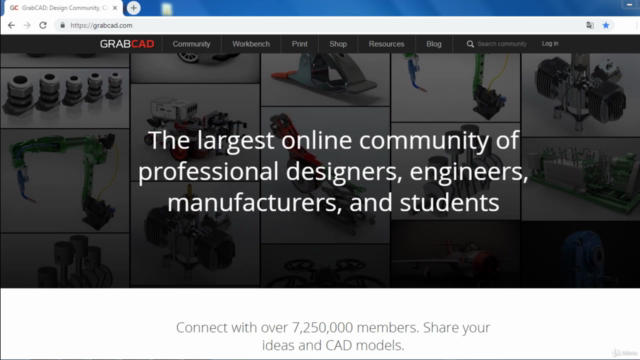This screenshot has height=360, width=640.
Task: Click the grabcad.com address bar
Action: [318, 25]
